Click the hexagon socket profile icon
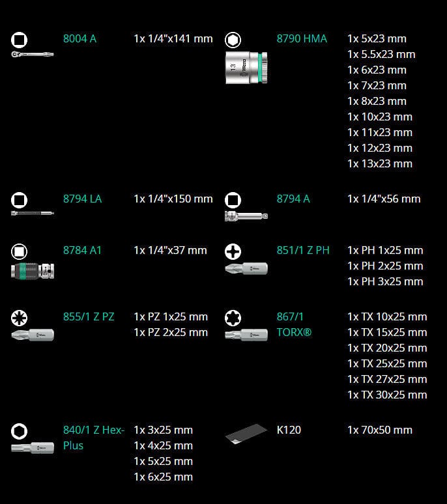 coord(233,40)
